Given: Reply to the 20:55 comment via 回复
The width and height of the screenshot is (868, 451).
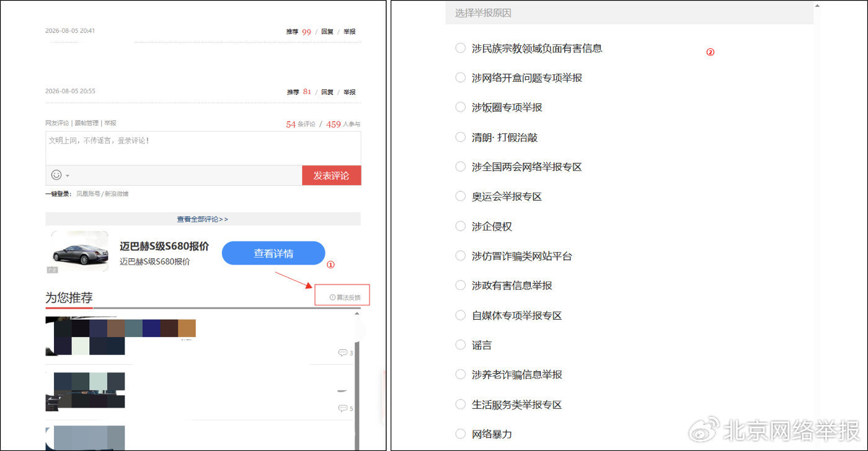Looking at the screenshot, I should (327, 92).
